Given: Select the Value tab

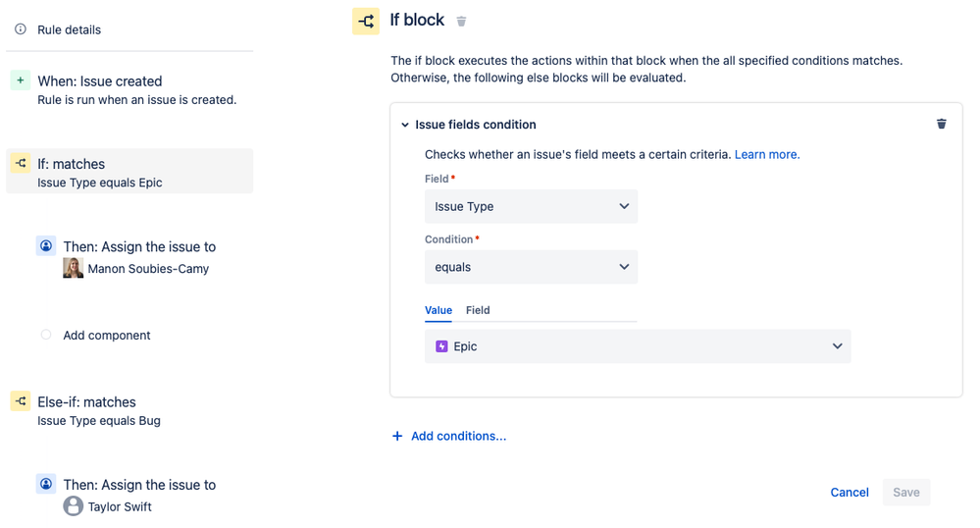Looking at the screenshot, I should pyautogui.click(x=438, y=310).
